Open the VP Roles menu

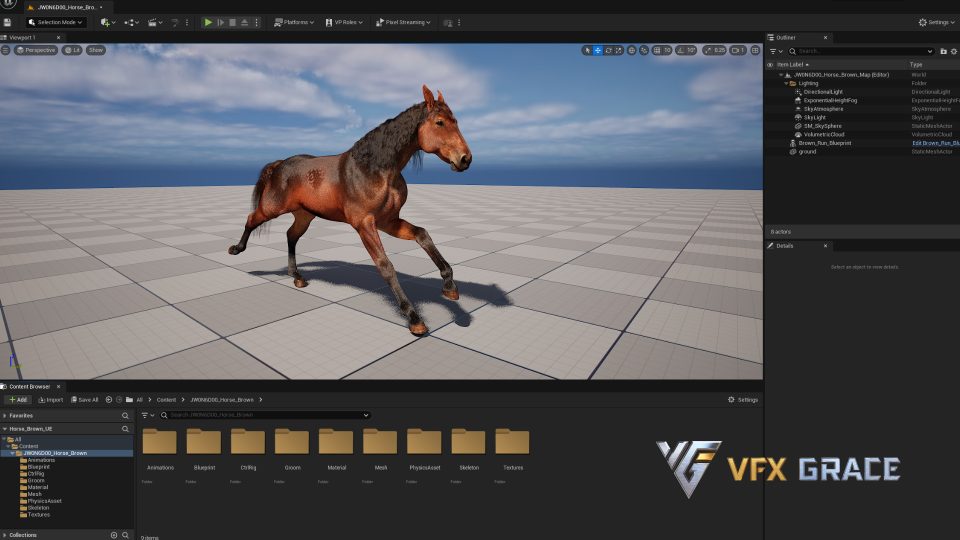click(344, 23)
